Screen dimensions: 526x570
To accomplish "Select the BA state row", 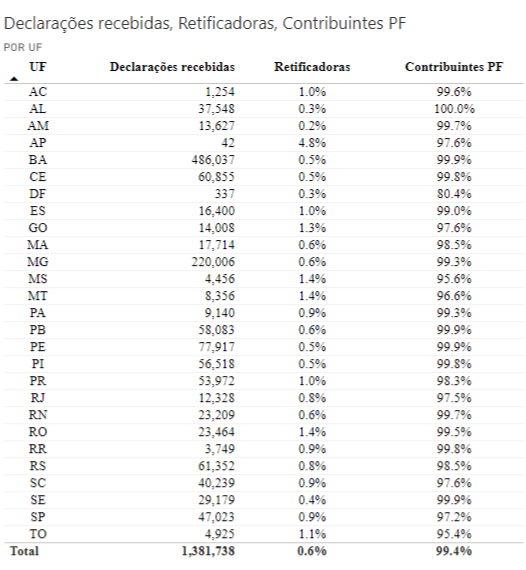I will (264, 160).
